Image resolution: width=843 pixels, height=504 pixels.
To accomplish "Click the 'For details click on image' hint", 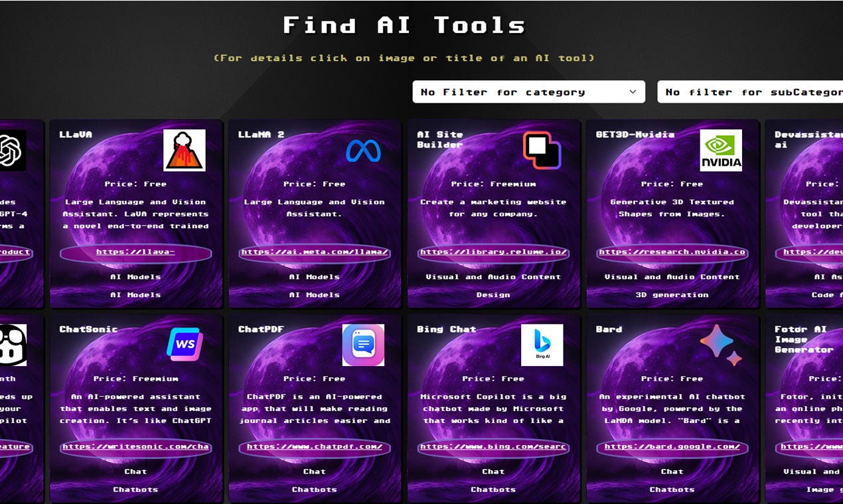I will (x=404, y=58).
